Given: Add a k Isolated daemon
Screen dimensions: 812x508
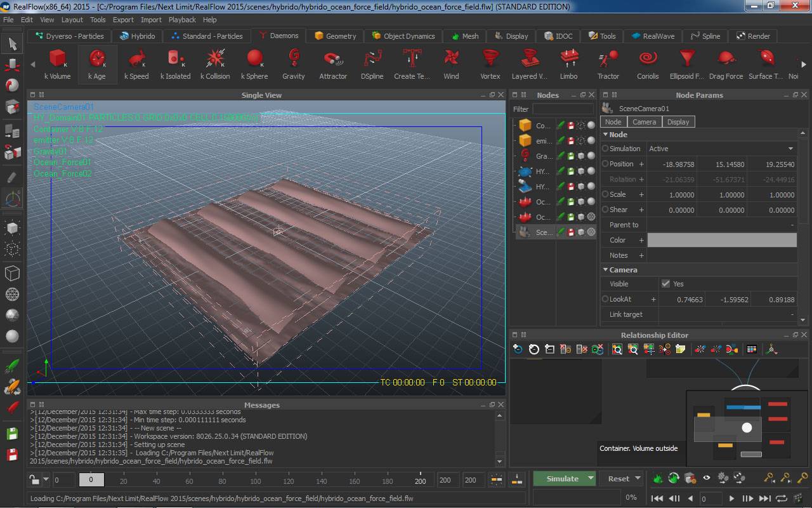Looking at the screenshot, I should [x=175, y=59].
